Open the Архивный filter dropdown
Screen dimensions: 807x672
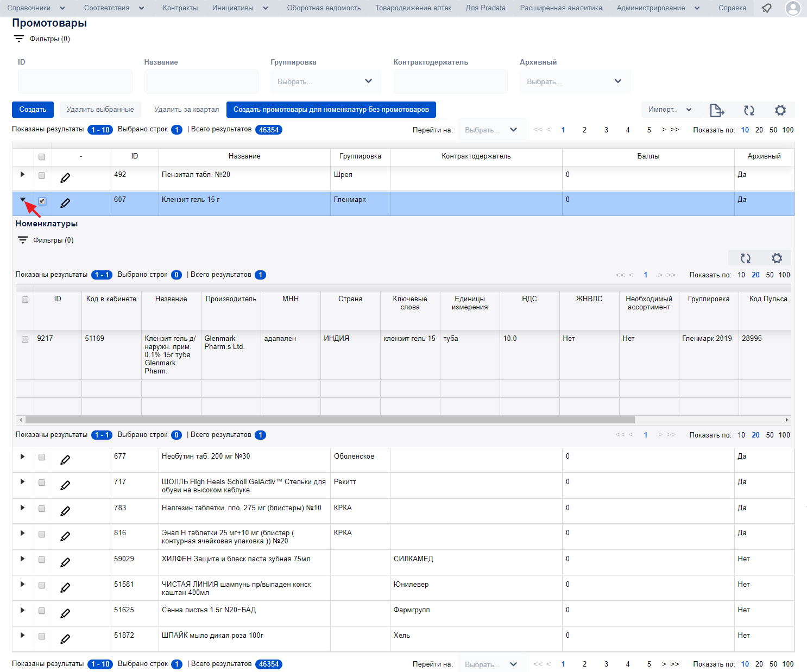[575, 81]
